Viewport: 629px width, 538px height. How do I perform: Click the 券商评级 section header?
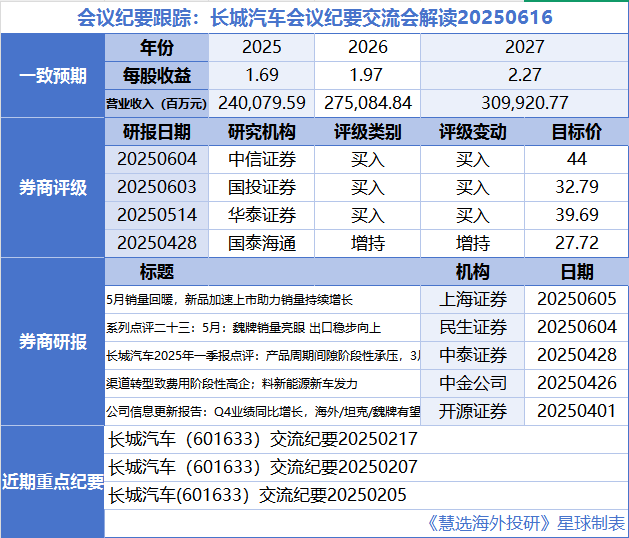53,187
